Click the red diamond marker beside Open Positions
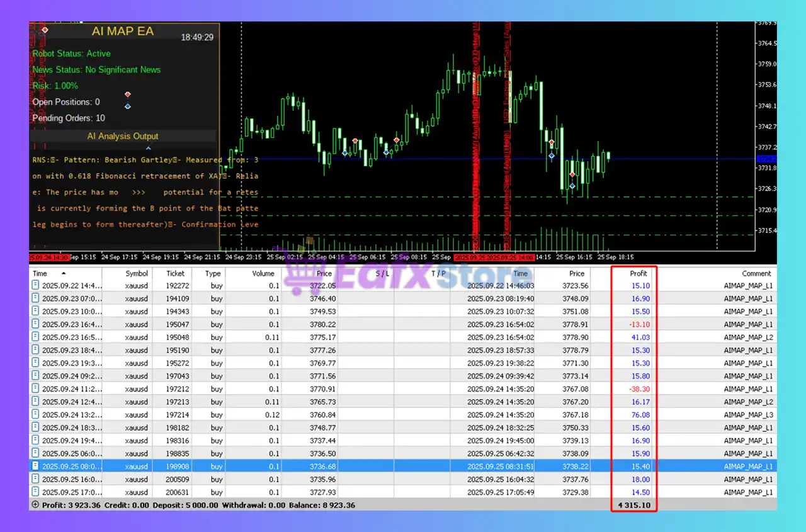The width and height of the screenshot is (806, 532). pyautogui.click(x=128, y=94)
